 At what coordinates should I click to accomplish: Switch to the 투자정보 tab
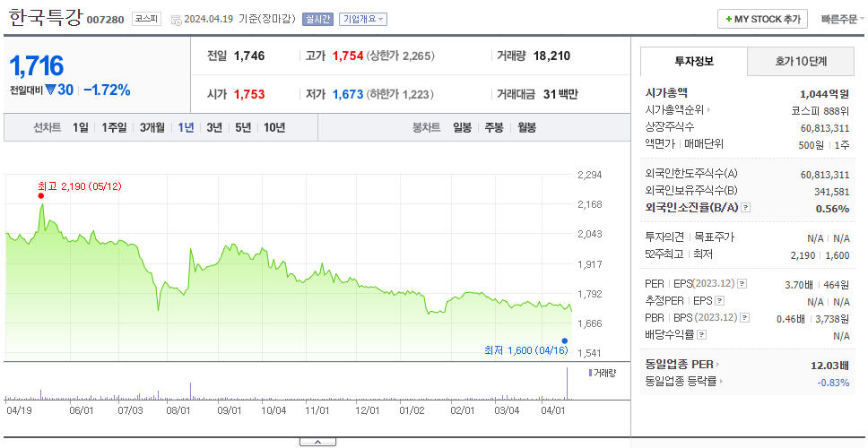click(x=694, y=62)
